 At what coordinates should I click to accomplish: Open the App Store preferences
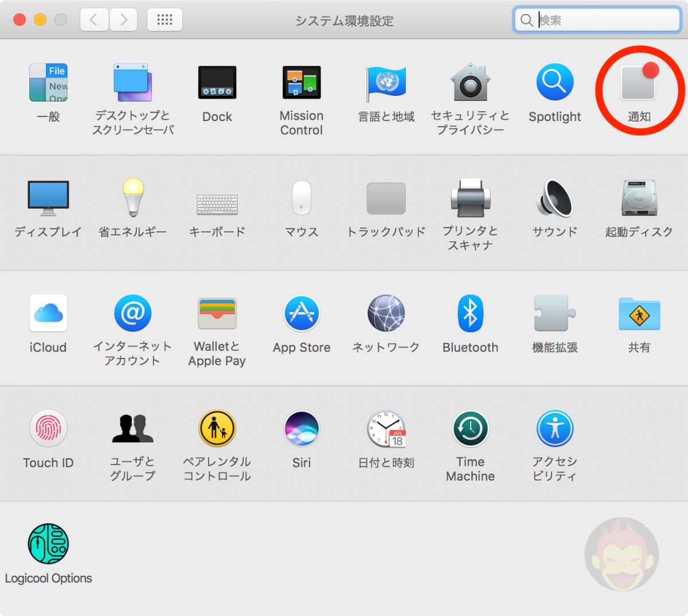(x=302, y=314)
